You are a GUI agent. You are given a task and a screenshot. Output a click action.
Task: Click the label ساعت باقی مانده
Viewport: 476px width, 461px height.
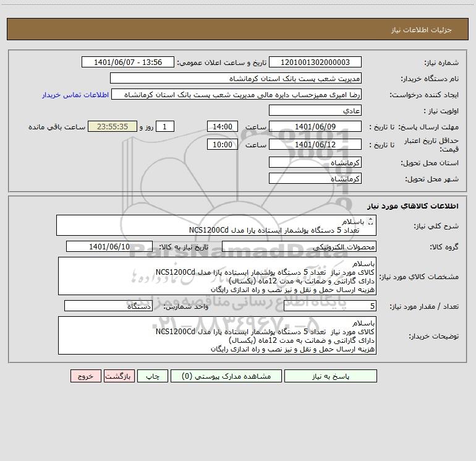point(57,127)
